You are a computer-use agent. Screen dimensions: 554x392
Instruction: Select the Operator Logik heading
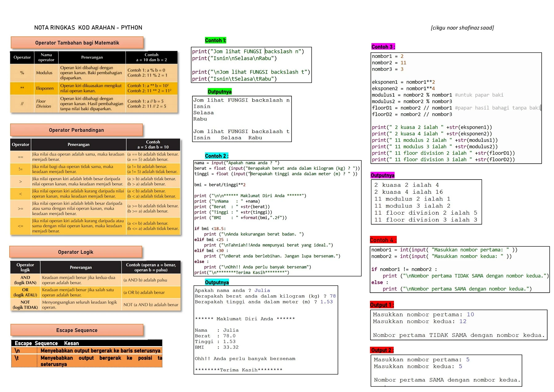point(76,252)
